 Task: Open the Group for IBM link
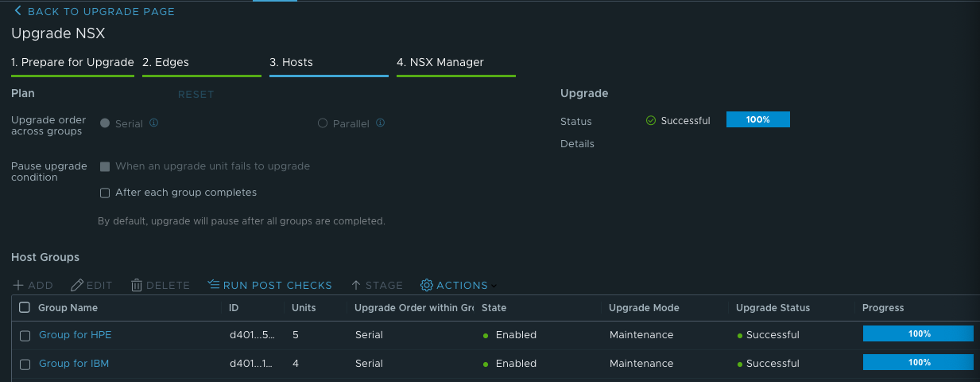(74, 364)
